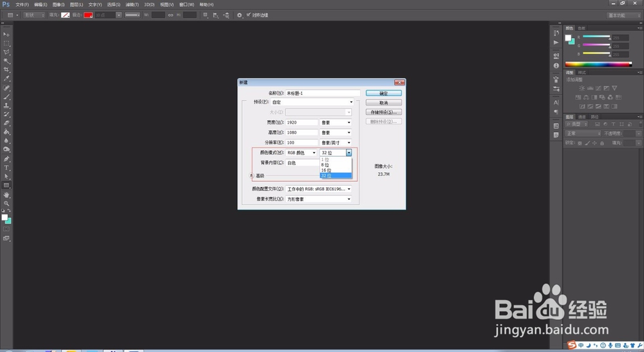Open the 预设 preset dropdown
This screenshot has height=352, width=644.
coord(312,102)
